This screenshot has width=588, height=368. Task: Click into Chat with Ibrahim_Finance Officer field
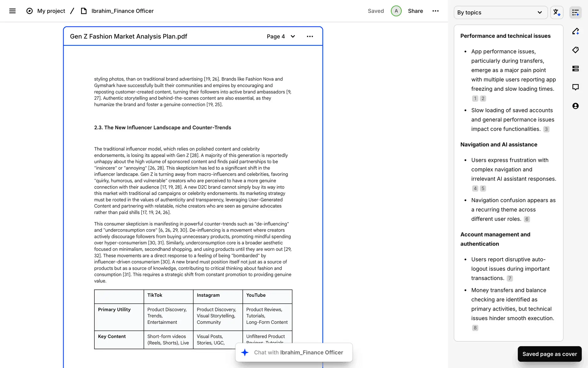click(298, 353)
